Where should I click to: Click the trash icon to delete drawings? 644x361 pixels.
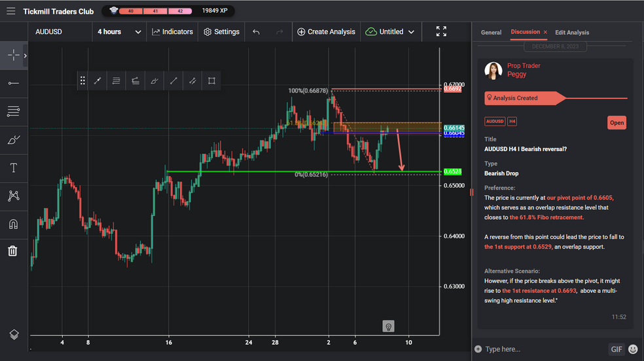(x=12, y=250)
